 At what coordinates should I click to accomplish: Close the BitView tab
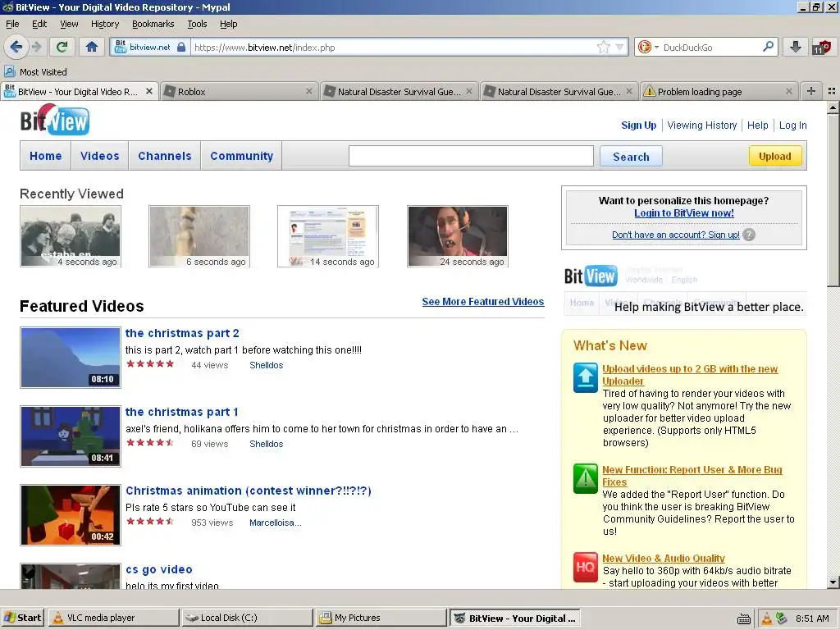tap(149, 92)
